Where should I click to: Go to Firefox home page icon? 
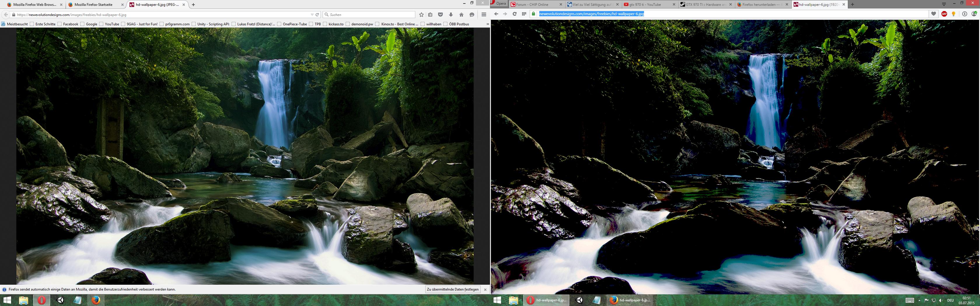coord(461,15)
